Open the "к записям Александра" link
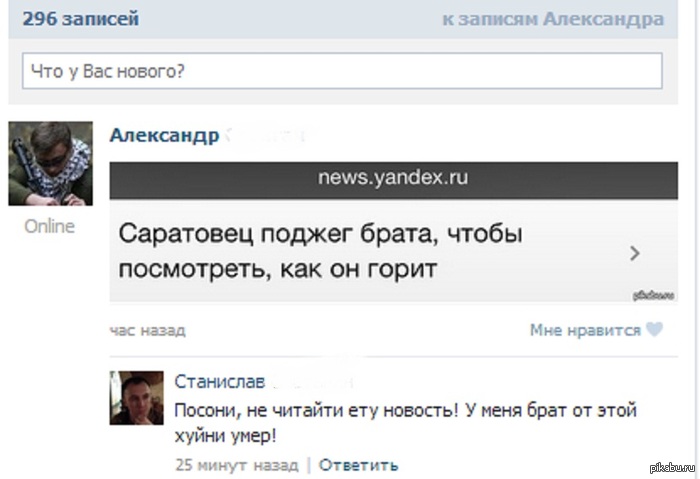 (x=553, y=19)
